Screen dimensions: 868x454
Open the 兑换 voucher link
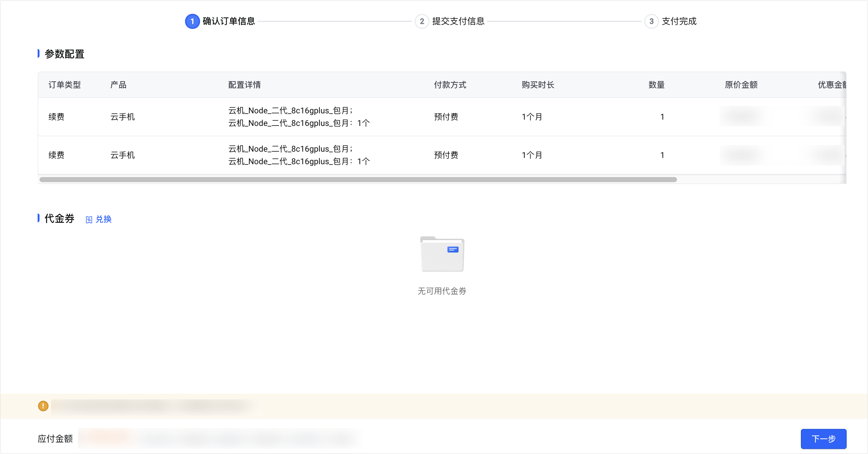(103, 219)
